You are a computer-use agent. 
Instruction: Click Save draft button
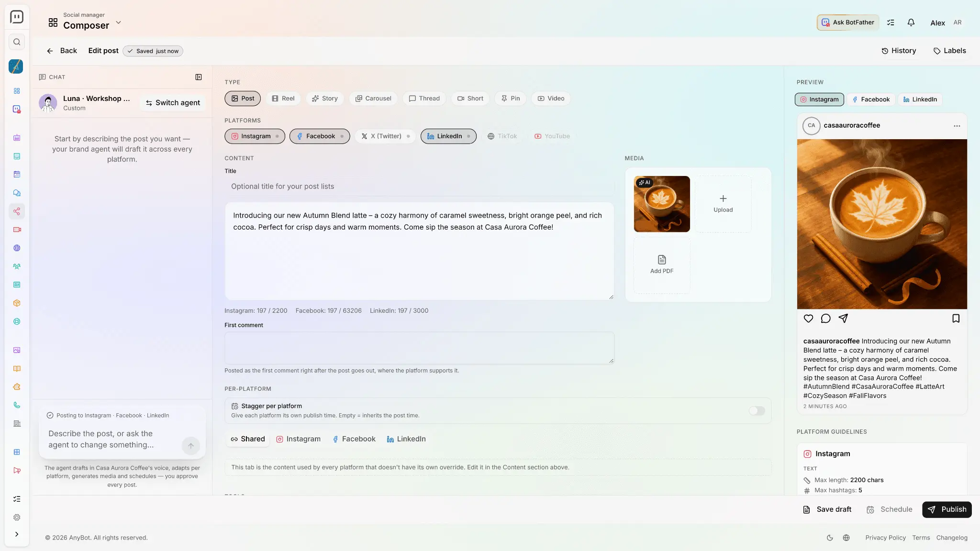click(x=827, y=509)
